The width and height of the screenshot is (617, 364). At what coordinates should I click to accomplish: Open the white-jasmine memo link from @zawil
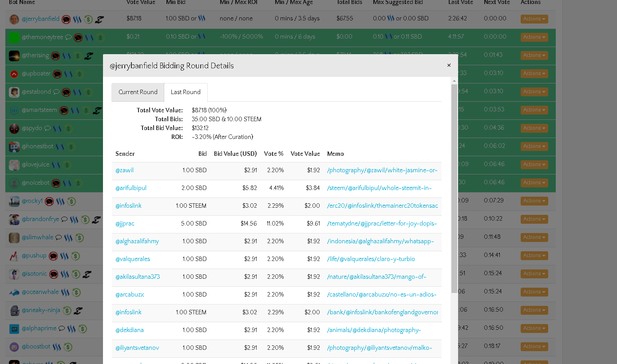pyautogui.click(x=382, y=170)
